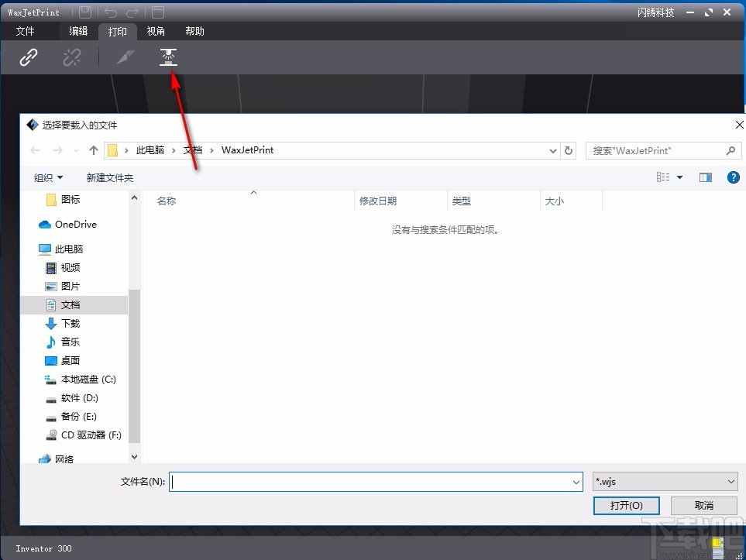
Task: Open CD 驱动器 (F:) drive
Action: click(91, 435)
